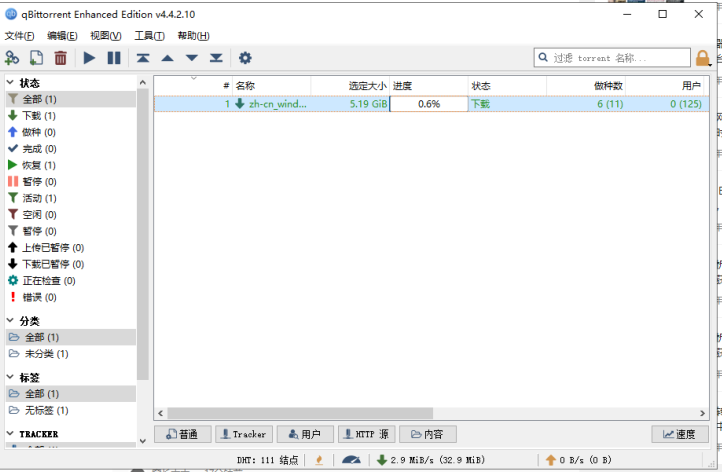The image size is (722, 472).
Task: Click the lock icon in toolbar
Action: tap(703, 58)
